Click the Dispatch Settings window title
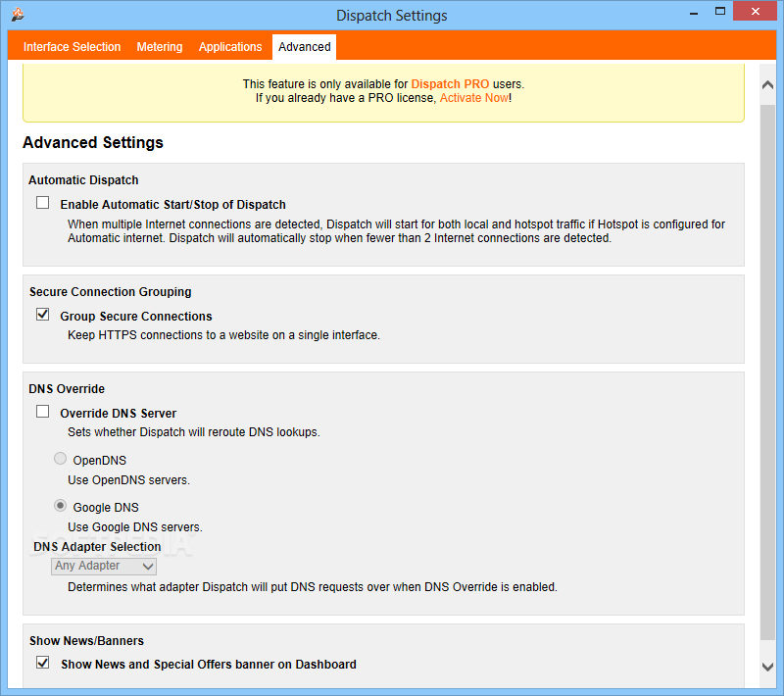 [x=391, y=16]
